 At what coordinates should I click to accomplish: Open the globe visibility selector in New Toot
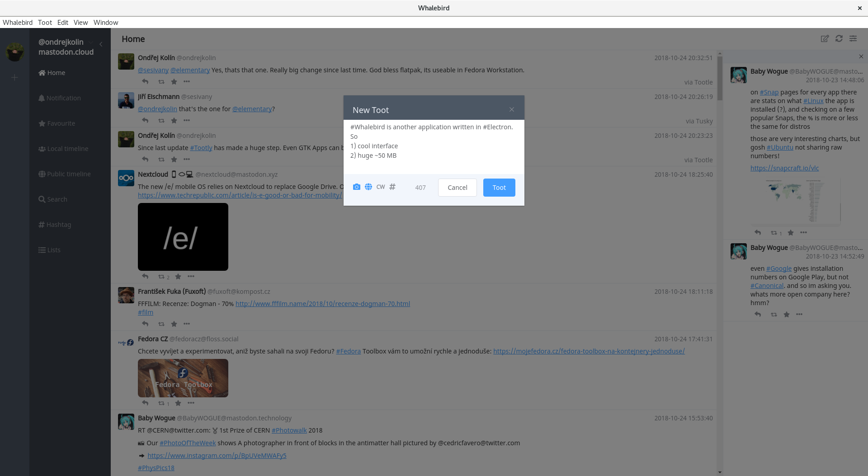click(368, 187)
